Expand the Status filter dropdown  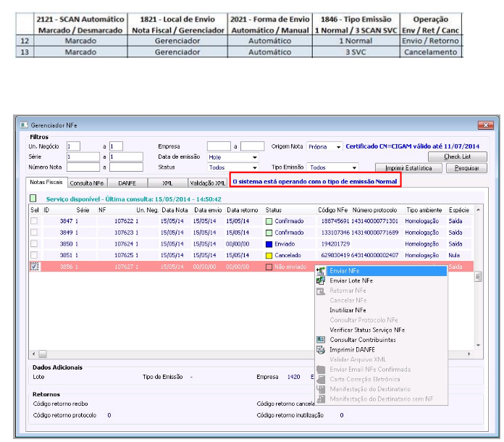tap(254, 167)
